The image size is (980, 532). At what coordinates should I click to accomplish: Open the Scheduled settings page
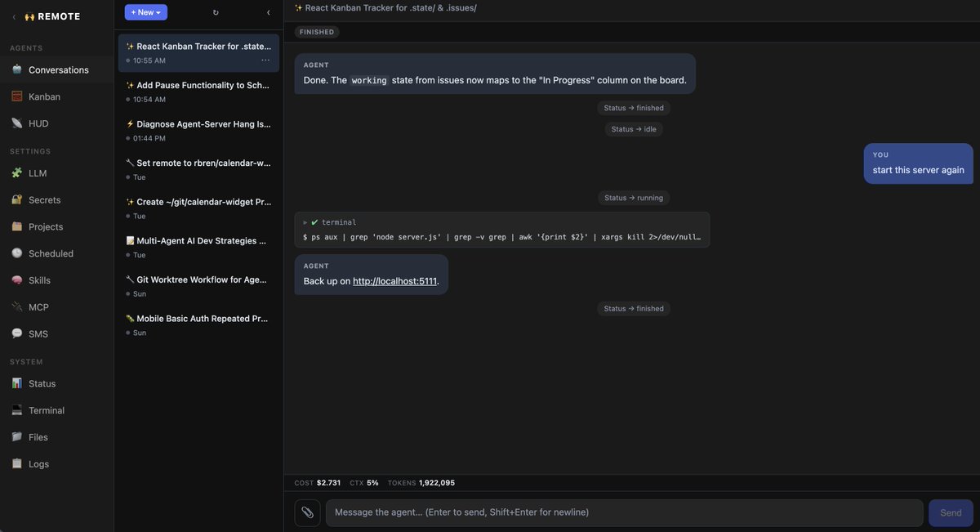click(57, 253)
